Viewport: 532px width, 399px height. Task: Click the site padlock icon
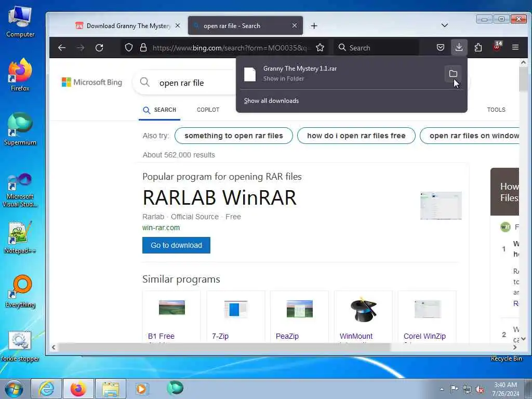click(143, 47)
